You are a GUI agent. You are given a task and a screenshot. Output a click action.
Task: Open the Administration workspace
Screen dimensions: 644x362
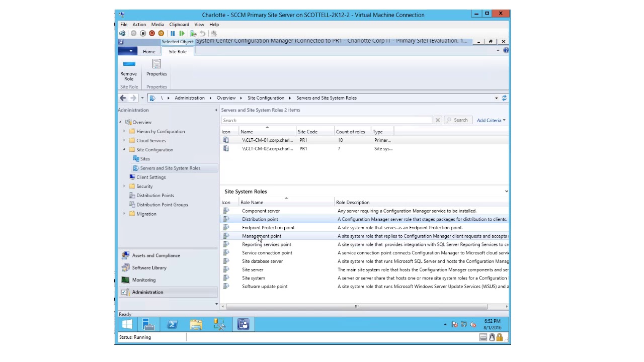(168, 292)
